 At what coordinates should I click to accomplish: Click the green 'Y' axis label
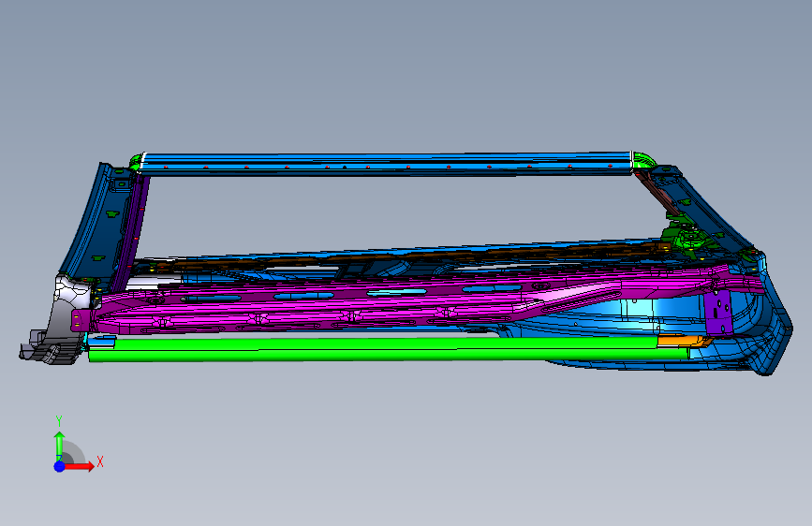pos(59,421)
